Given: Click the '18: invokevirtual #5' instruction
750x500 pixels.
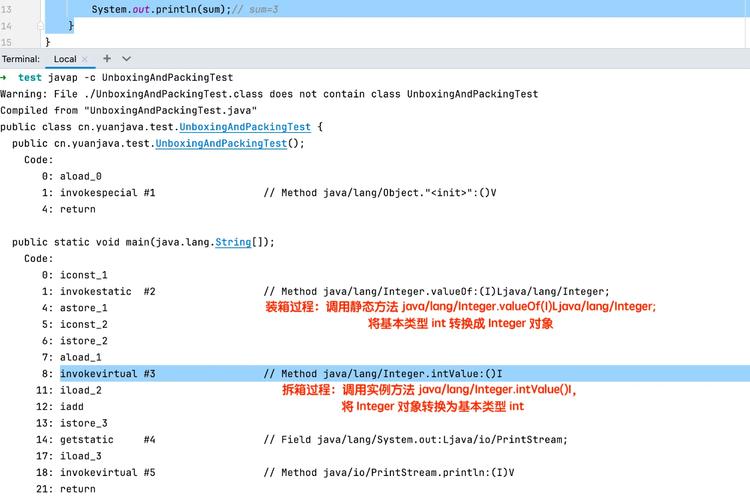Looking at the screenshot, I should [x=96, y=473].
